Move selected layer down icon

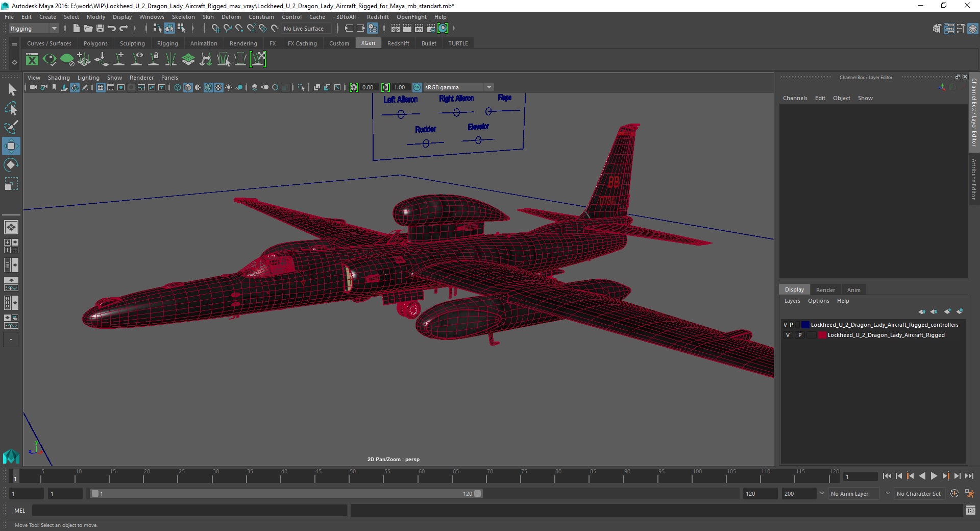pyautogui.click(x=934, y=311)
